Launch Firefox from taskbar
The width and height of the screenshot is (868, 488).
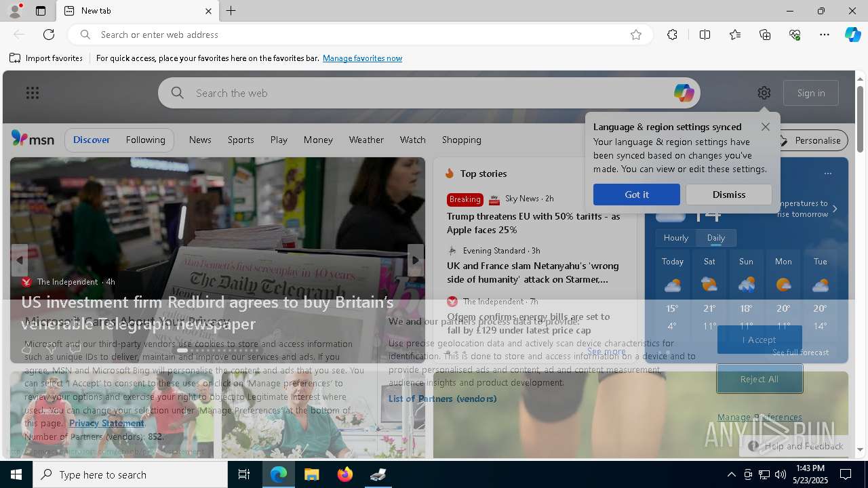point(345,474)
